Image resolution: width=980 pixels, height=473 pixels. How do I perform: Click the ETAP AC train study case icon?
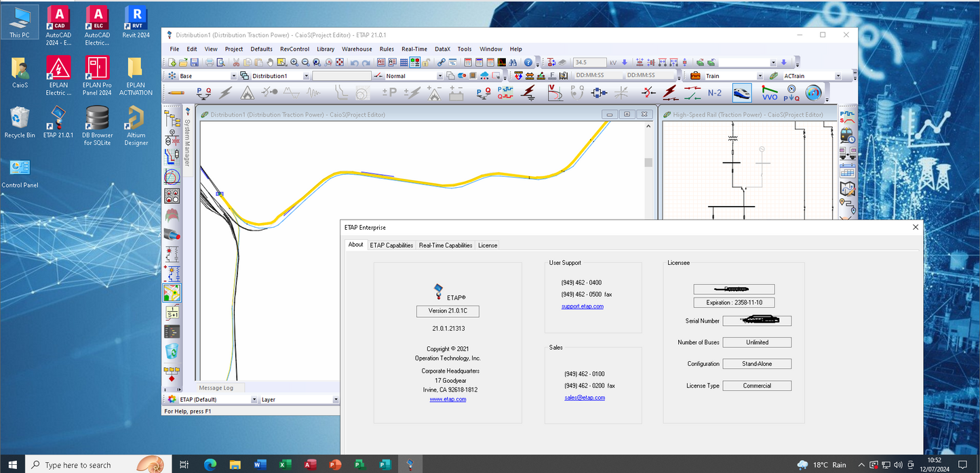(x=773, y=76)
